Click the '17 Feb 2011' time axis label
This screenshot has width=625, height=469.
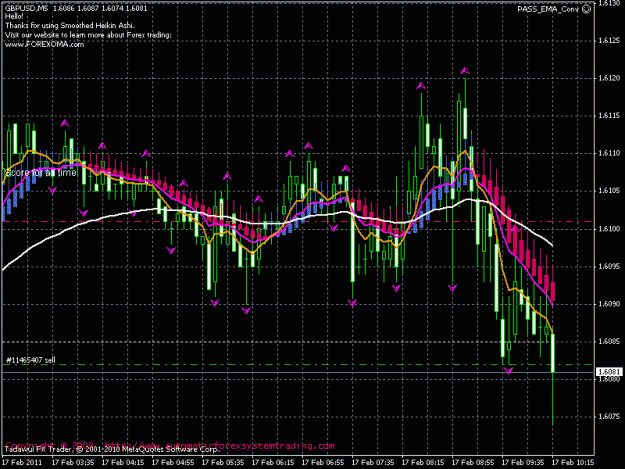point(22,463)
